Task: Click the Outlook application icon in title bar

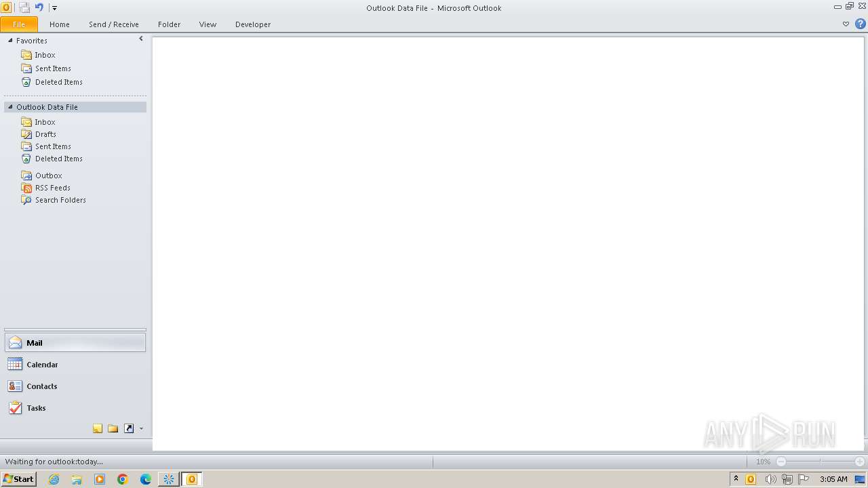Action: tap(6, 7)
